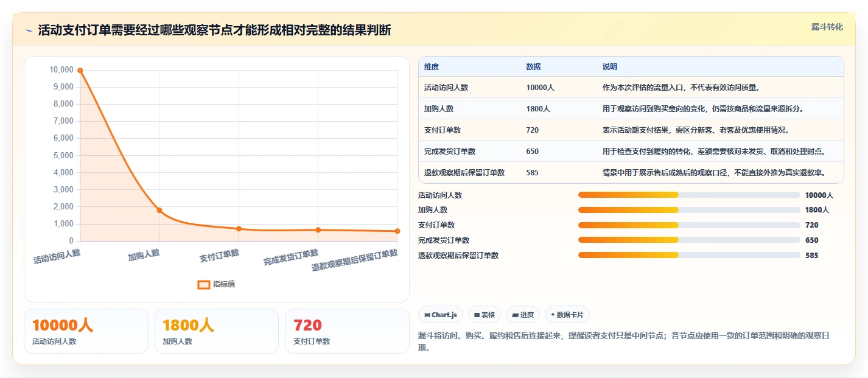
Task: Click the page title about 活动支付订单
Action: pos(214,30)
